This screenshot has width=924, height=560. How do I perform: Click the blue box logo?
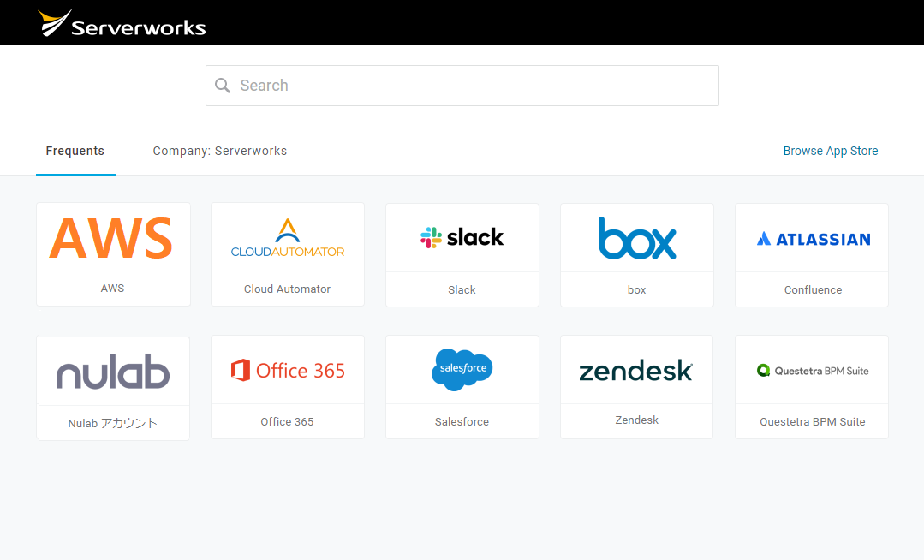(x=637, y=238)
